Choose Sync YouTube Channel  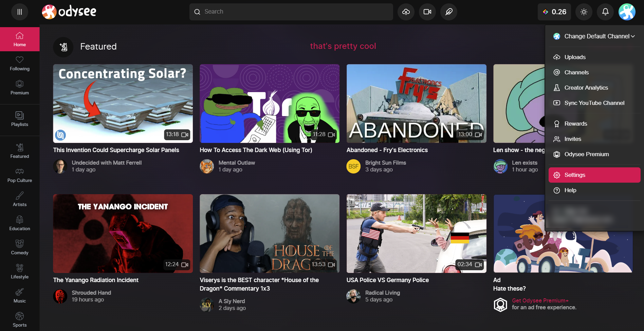tap(594, 103)
